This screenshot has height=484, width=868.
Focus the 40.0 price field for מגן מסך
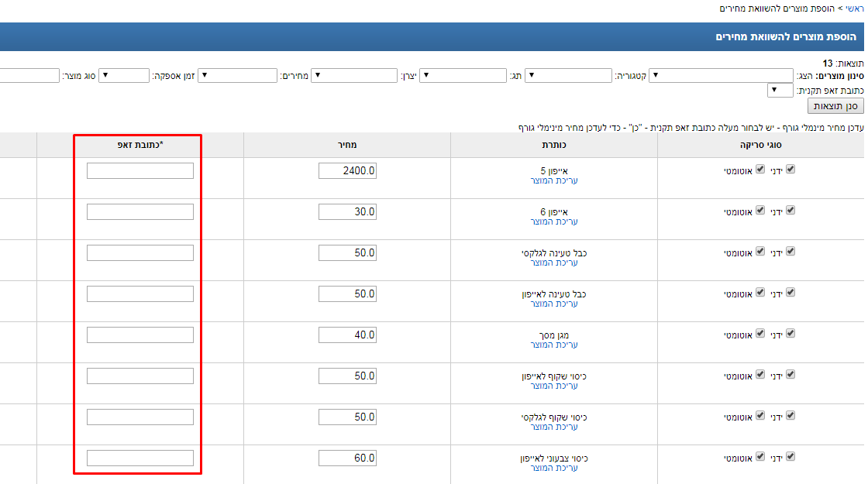coord(348,335)
